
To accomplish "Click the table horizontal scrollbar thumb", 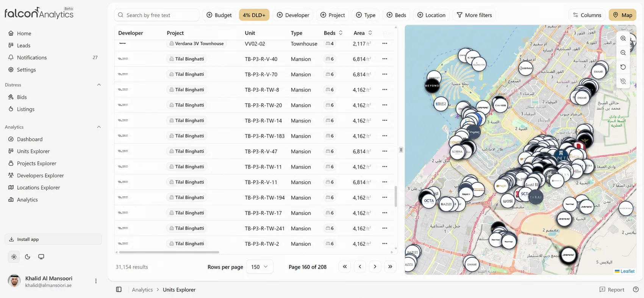I will click(x=169, y=252).
